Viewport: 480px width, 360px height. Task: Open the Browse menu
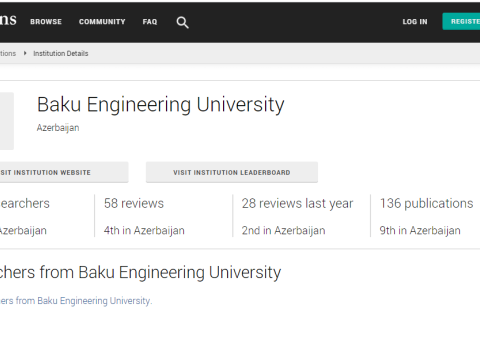(x=46, y=22)
